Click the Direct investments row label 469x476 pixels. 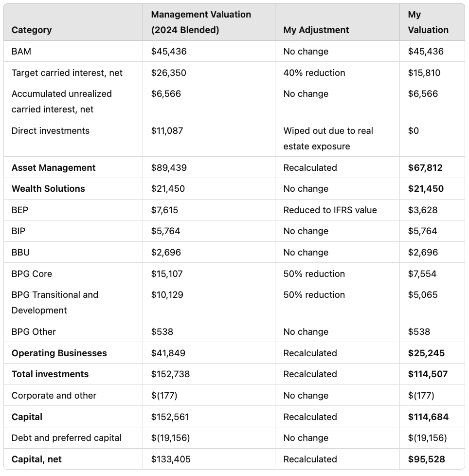(51, 130)
